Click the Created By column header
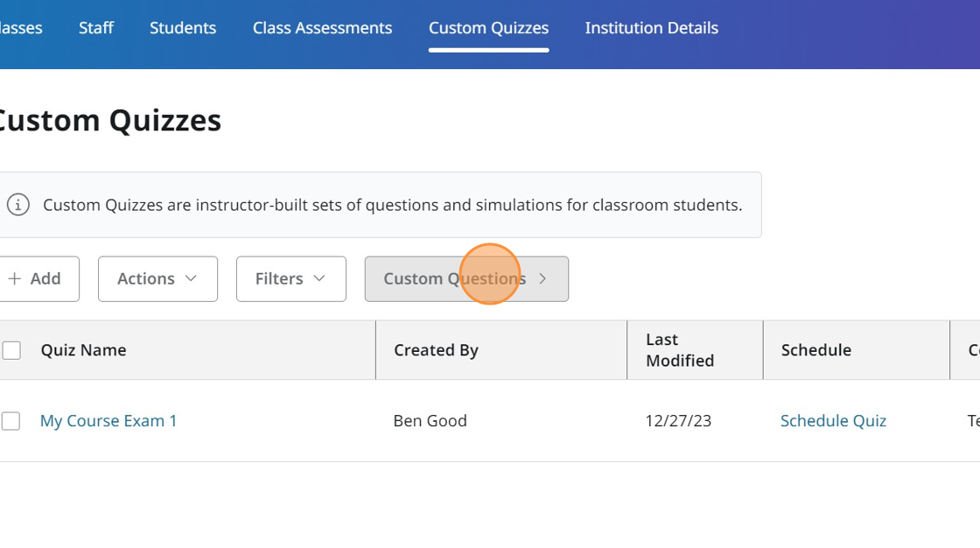 (436, 350)
